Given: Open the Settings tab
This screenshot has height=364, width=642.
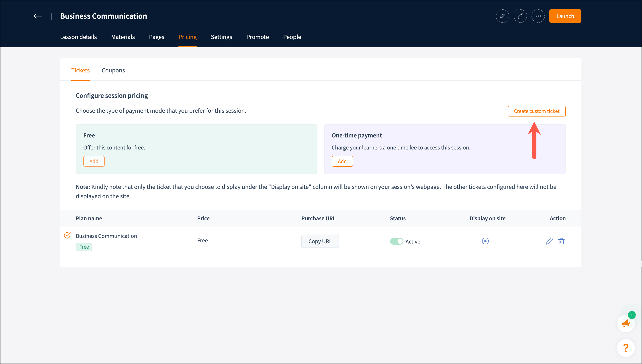Looking at the screenshot, I should tap(221, 37).
